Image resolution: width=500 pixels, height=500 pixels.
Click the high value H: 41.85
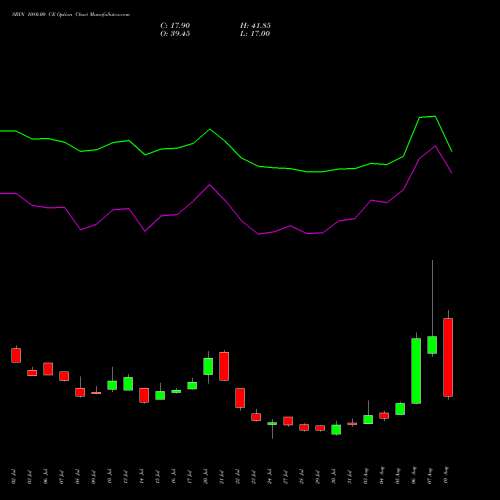255,26
